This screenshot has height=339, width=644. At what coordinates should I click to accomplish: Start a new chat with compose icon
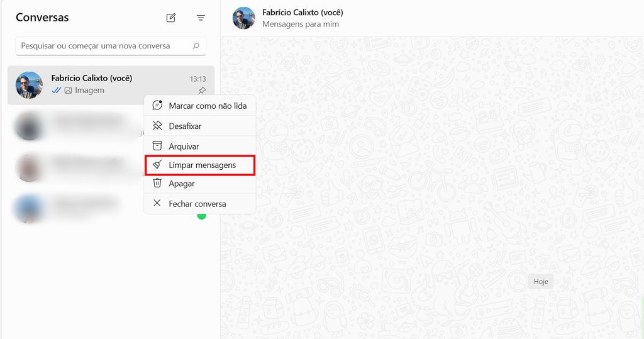[171, 18]
